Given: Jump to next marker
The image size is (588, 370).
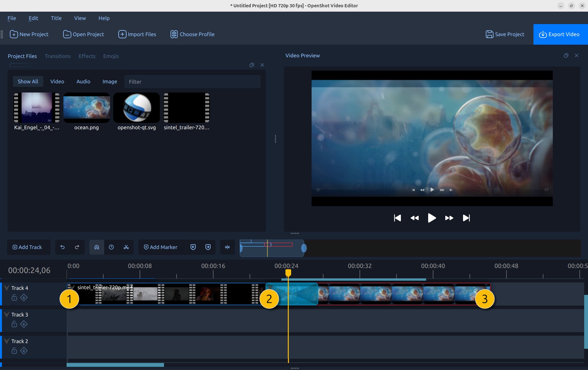Looking at the screenshot, I should pos(208,247).
